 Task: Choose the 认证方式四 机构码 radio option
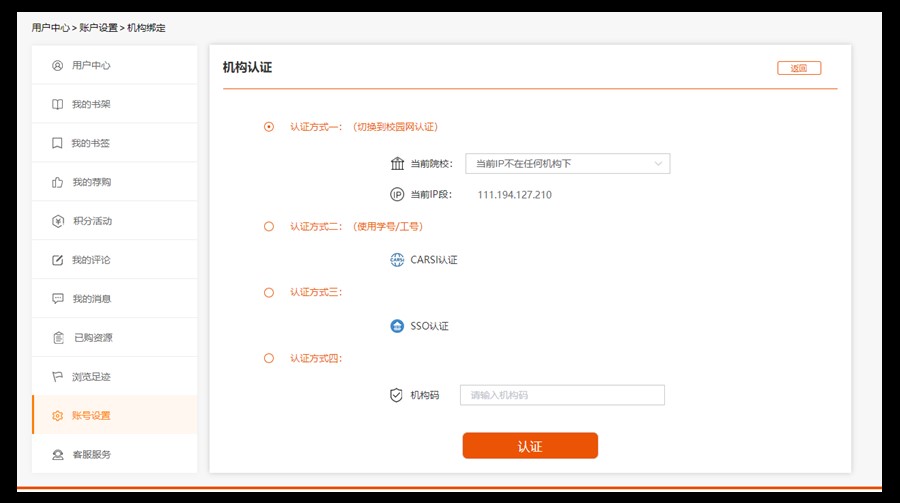pos(268,358)
